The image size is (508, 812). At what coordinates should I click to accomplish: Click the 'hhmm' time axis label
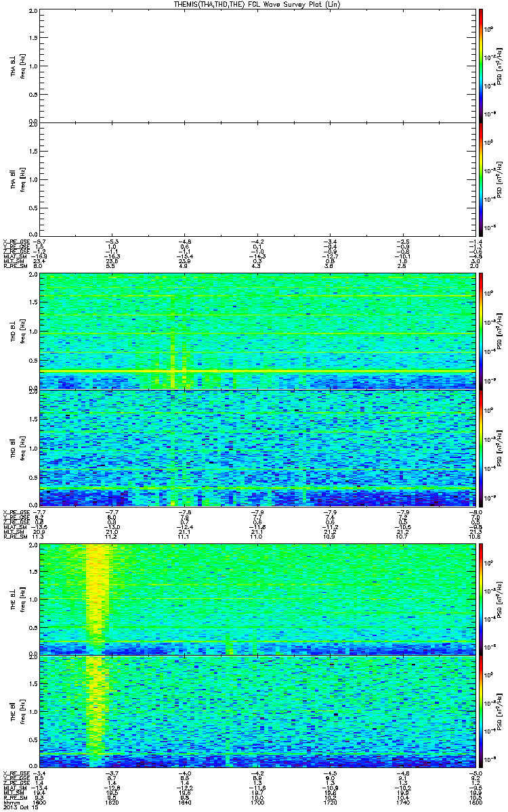[x=12, y=803]
